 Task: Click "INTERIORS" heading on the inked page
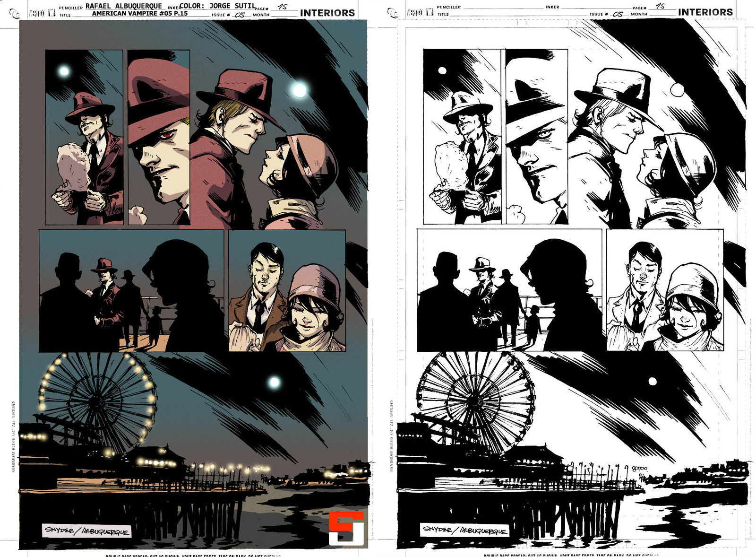pos(705,12)
